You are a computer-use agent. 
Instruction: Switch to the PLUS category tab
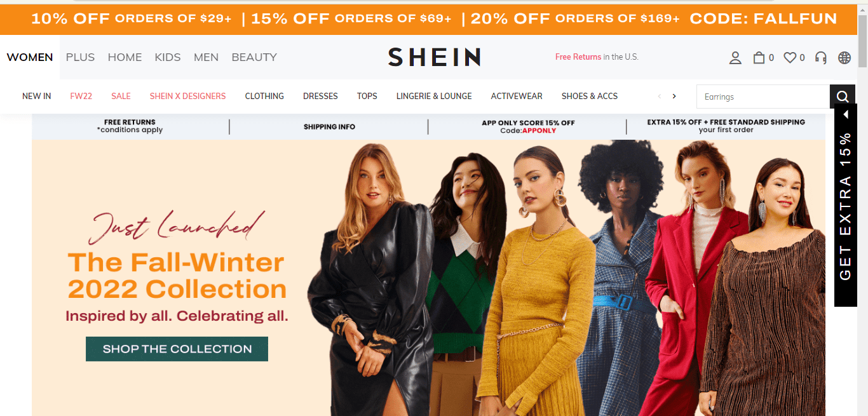point(80,57)
